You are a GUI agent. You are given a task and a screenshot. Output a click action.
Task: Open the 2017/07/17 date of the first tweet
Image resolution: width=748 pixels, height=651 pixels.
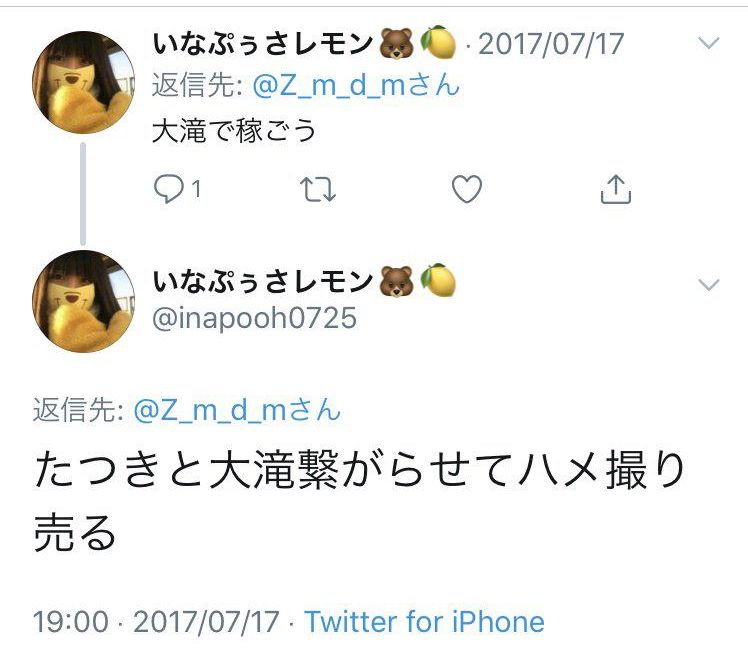551,44
